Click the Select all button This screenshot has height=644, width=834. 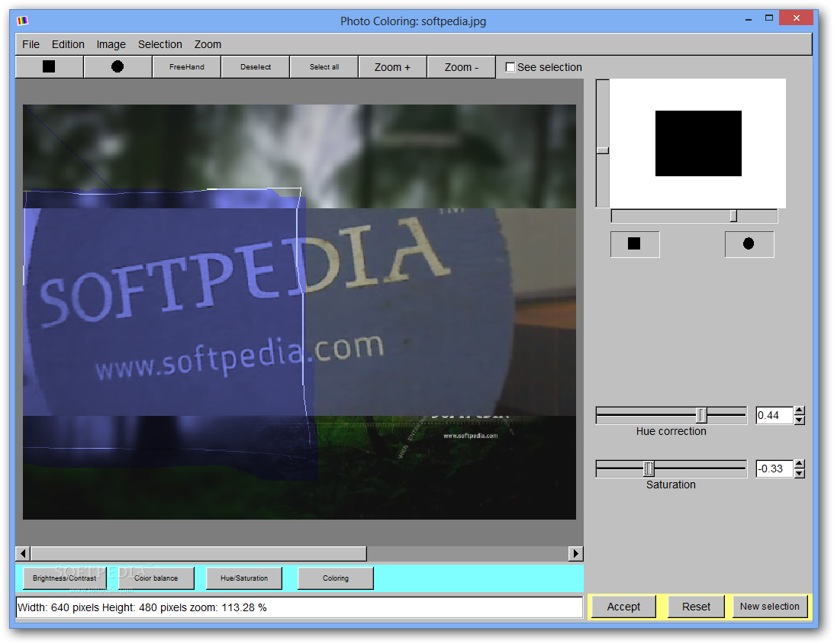coord(324,66)
